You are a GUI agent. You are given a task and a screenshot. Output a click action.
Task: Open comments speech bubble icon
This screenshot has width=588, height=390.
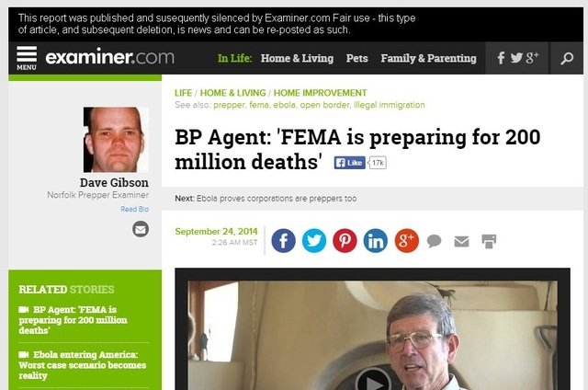[434, 241]
